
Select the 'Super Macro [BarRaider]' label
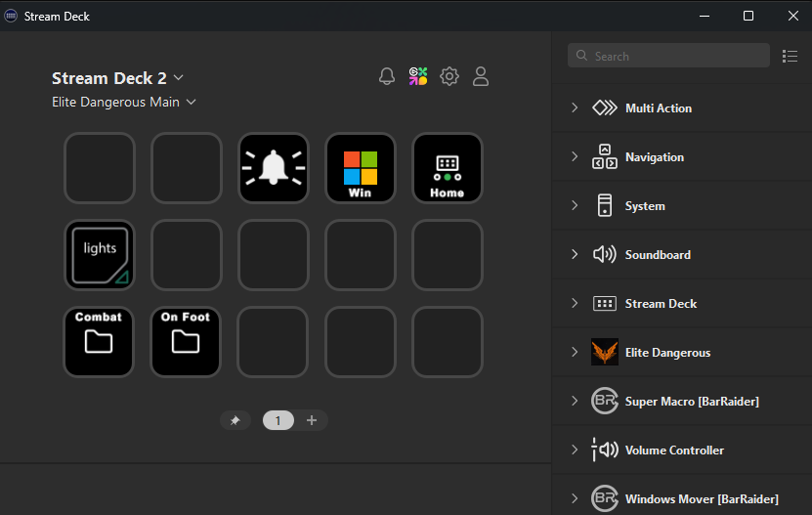coord(692,401)
